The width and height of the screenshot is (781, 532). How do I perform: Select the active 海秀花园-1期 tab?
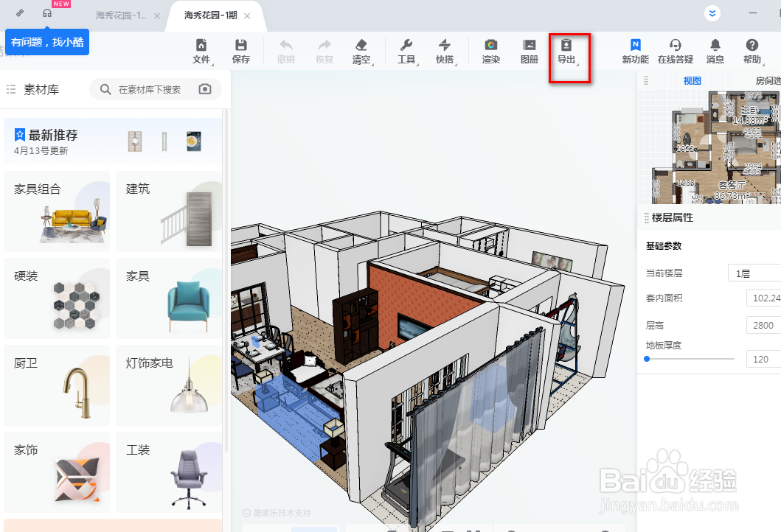210,15
